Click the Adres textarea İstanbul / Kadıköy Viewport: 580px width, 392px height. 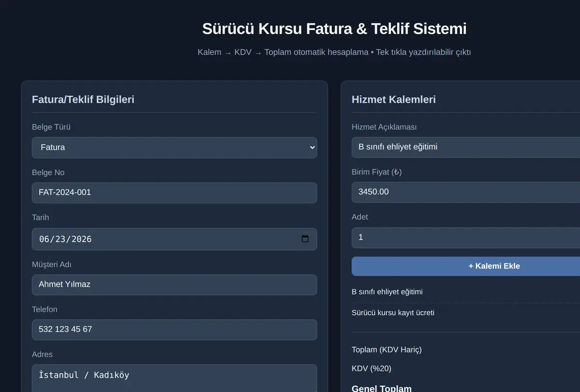pyautogui.click(x=174, y=378)
